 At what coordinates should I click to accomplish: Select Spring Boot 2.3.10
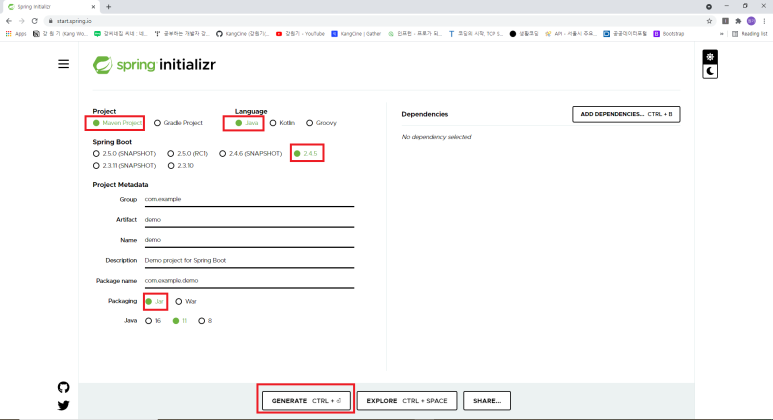(180, 166)
